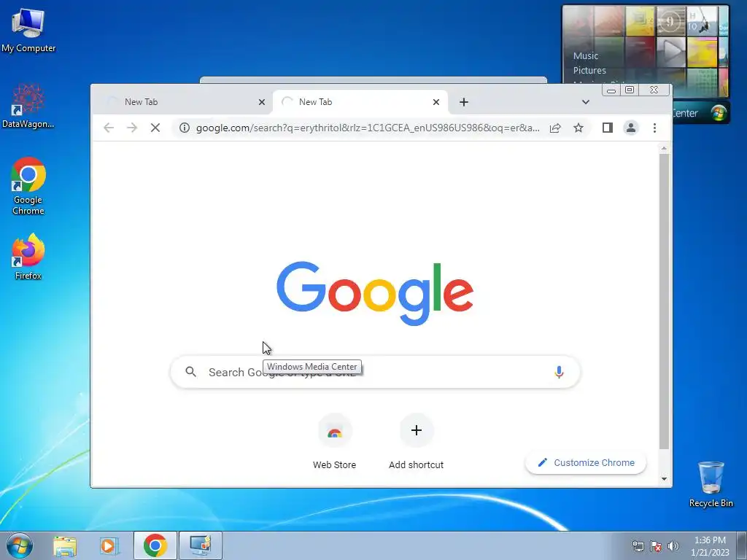The height and width of the screenshot is (560, 747).
Task: Select Pictures in the Media Center gadget
Action: (589, 71)
